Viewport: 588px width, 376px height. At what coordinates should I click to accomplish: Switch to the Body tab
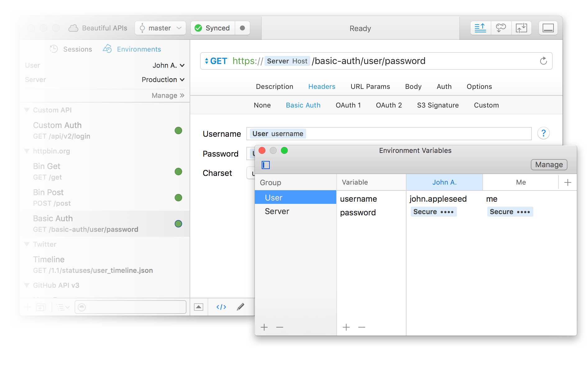coord(413,86)
